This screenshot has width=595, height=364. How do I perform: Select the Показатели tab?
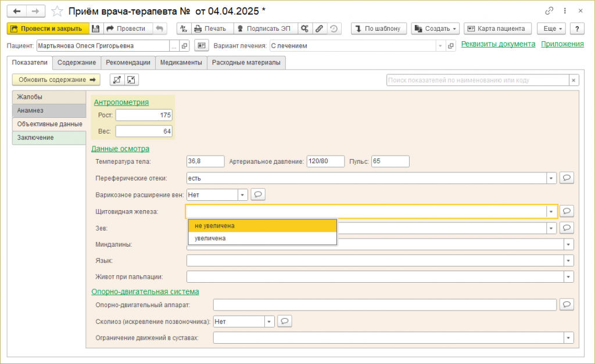(30, 63)
